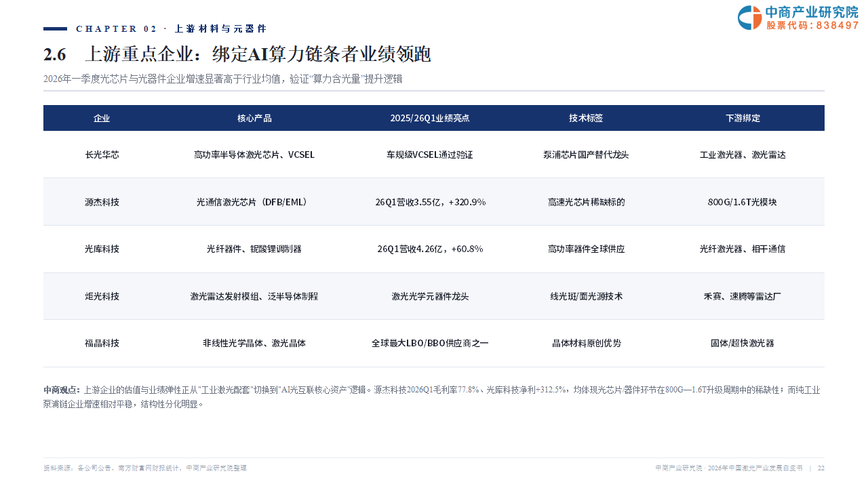The image size is (868, 488).
Task: Select the '中商产业研究院' logo text
Action: 812,12
